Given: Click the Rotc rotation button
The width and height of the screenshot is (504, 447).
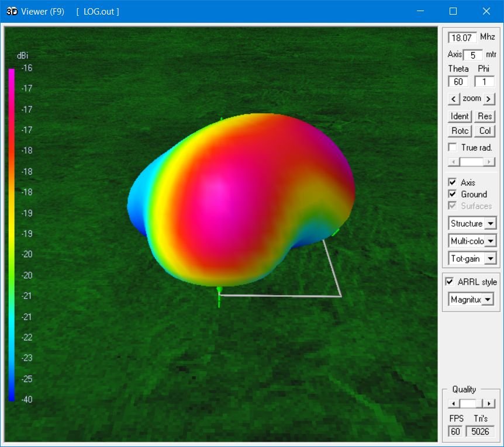Looking at the screenshot, I should coord(460,131).
